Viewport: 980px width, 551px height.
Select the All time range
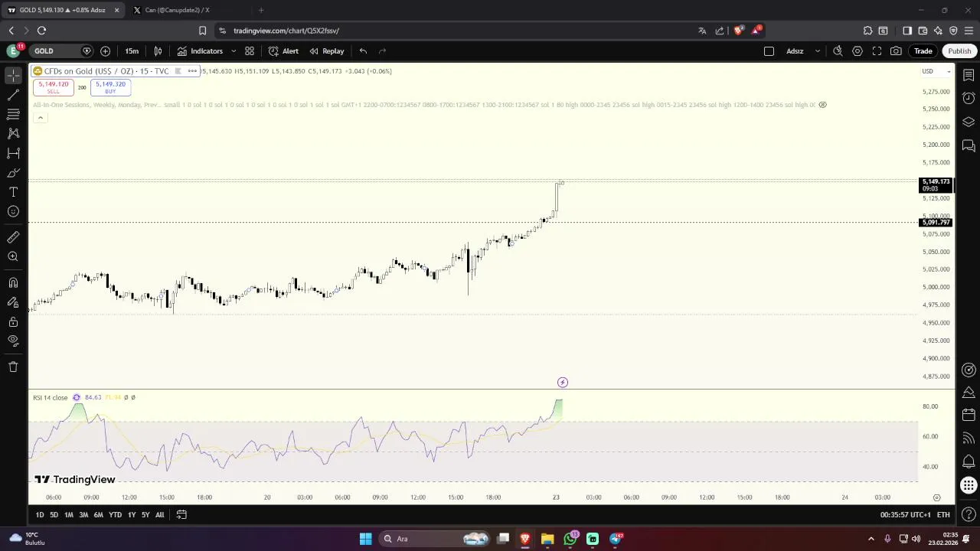(159, 515)
